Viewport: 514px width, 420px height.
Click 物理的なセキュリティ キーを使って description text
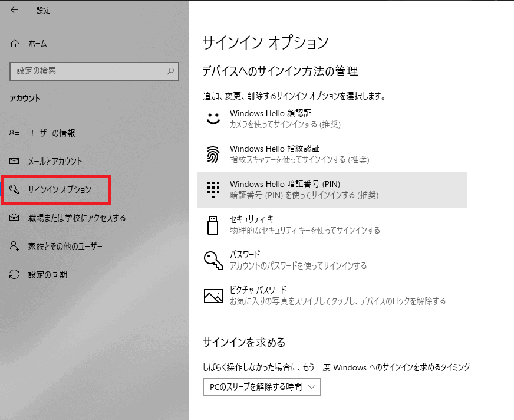coord(305,230)
